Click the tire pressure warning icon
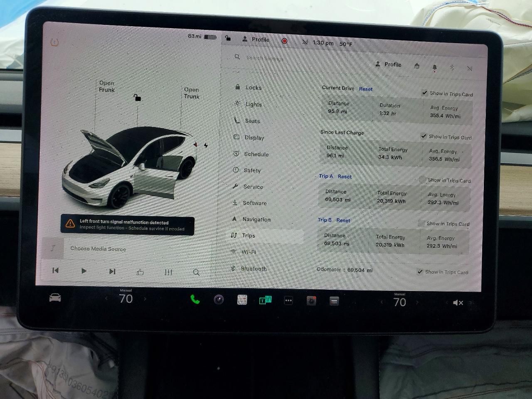The image size is (532, 399). (54, 42)
